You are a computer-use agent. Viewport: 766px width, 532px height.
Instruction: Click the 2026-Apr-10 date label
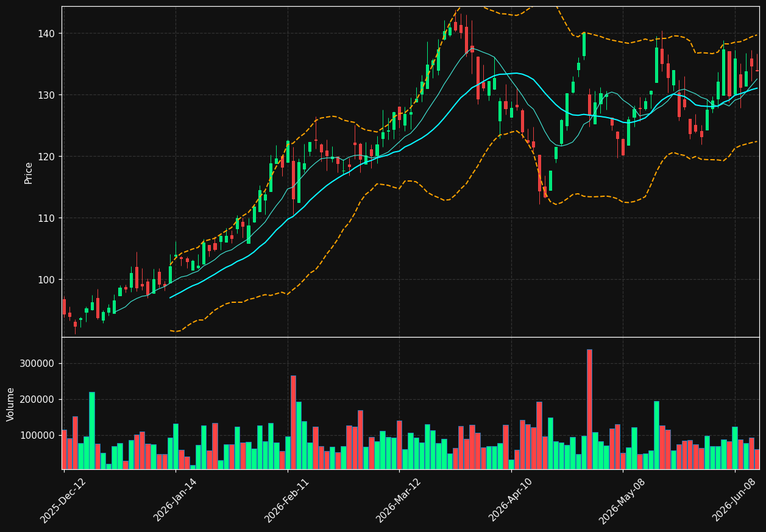(511, 500)
